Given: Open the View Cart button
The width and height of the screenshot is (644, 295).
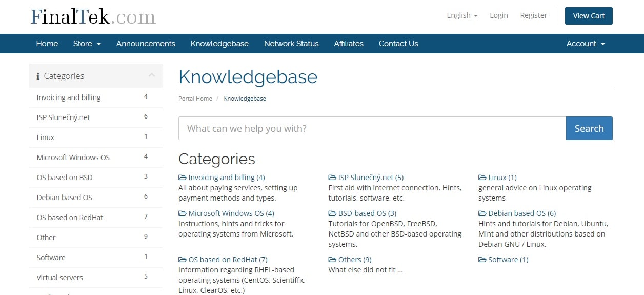Looking at the screenshot, I should [589, 16].
